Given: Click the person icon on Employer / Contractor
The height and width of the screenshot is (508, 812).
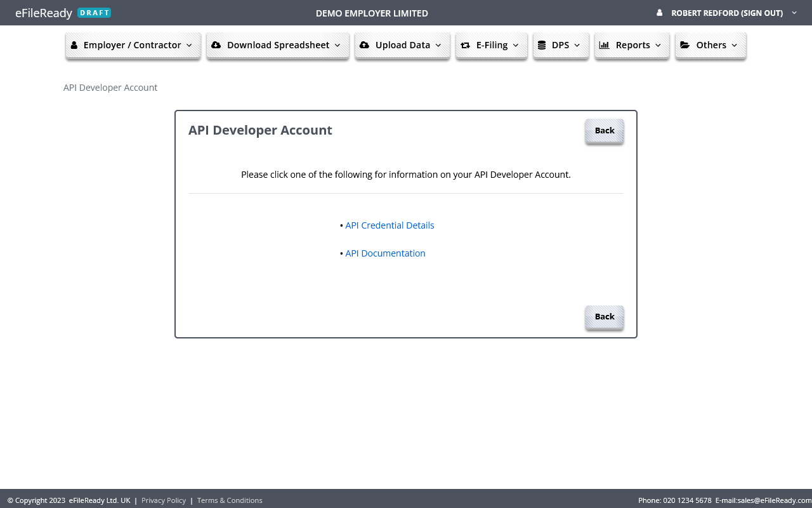Looking at the screenshot, I should (x=74, y=45).
